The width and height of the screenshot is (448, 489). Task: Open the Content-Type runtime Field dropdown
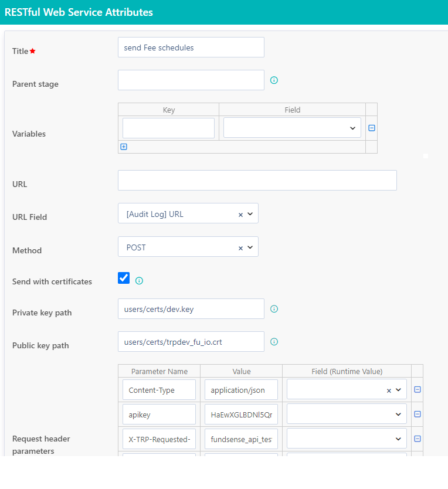coord(399,390)
